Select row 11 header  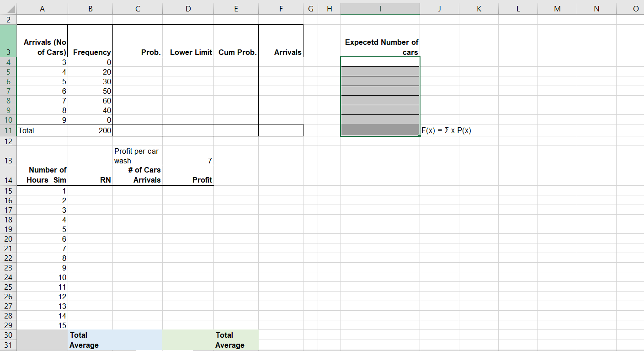[x=8, y=130]
